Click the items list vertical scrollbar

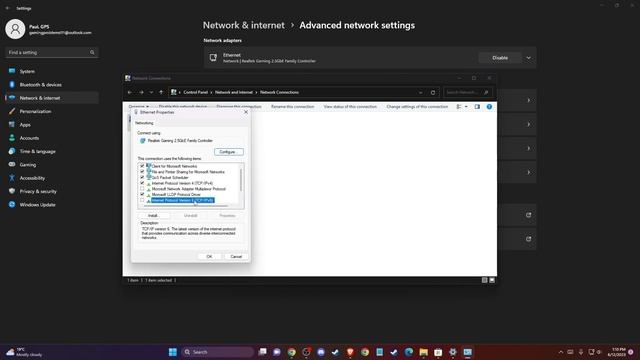[x=241, y=180]
